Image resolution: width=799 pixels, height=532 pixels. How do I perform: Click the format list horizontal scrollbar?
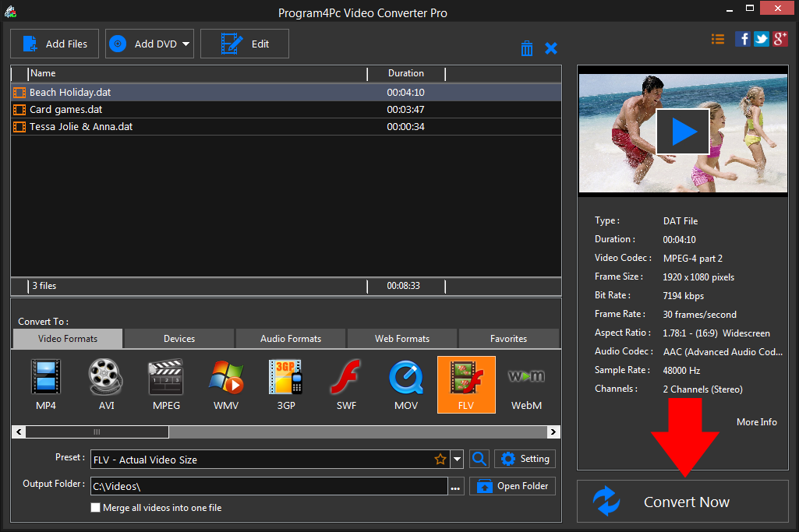click(97, 432)
